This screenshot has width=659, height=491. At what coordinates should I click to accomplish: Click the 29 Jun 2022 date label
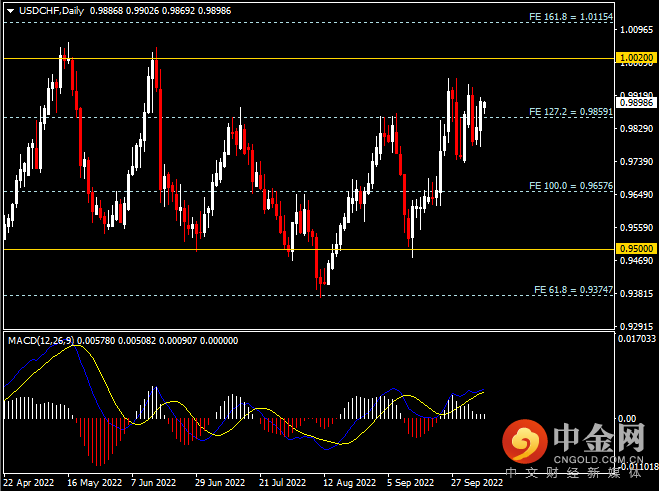point(220,483)
